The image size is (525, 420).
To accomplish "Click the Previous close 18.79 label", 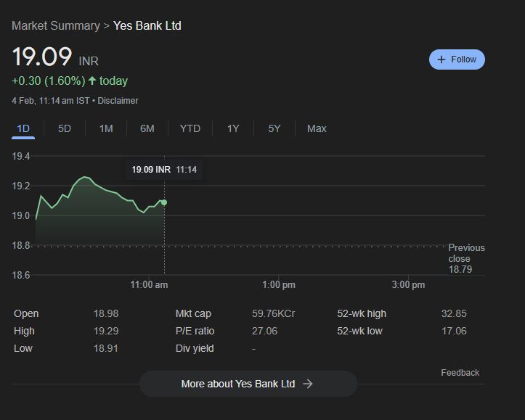I will [x=466, y=258].
